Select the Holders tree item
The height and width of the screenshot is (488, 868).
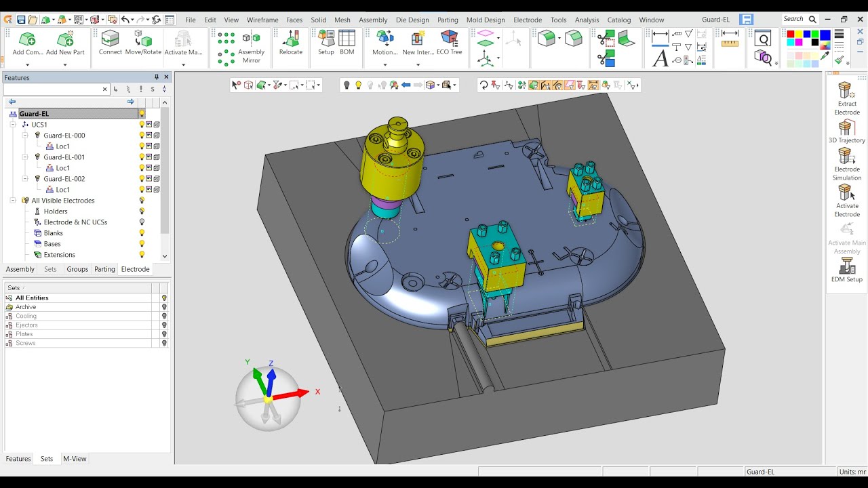pyautogui.click(x=56, y=211)
